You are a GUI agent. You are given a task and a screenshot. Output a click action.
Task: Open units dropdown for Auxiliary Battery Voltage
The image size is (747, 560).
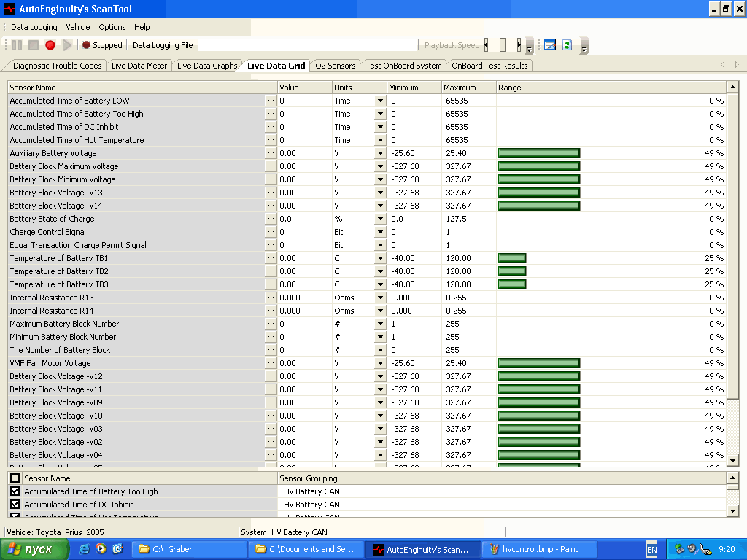tap(380, 153)
